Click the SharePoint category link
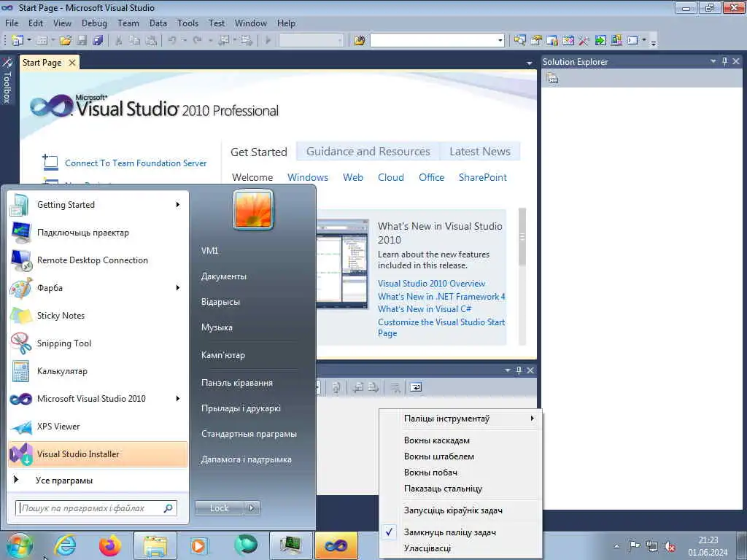This screenshot has height=560, width=747. (483, 177)
